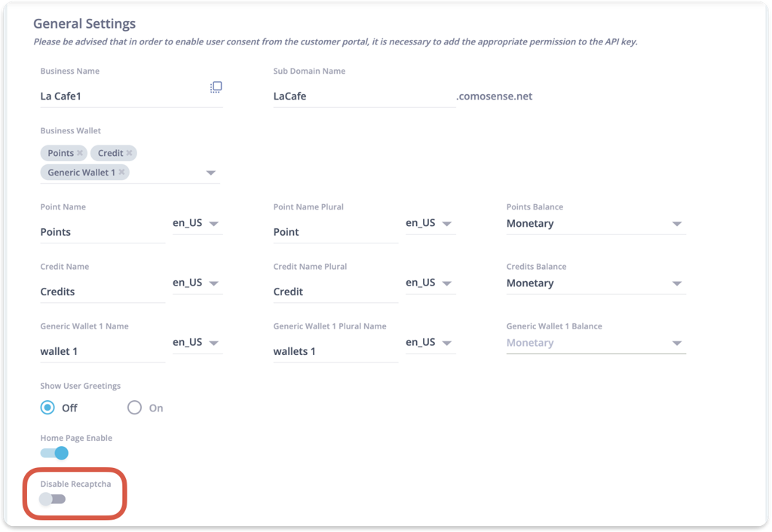Open the Credits Balance dropdown
The height and width of the screenshot is (532, 772).
[676, 283]
